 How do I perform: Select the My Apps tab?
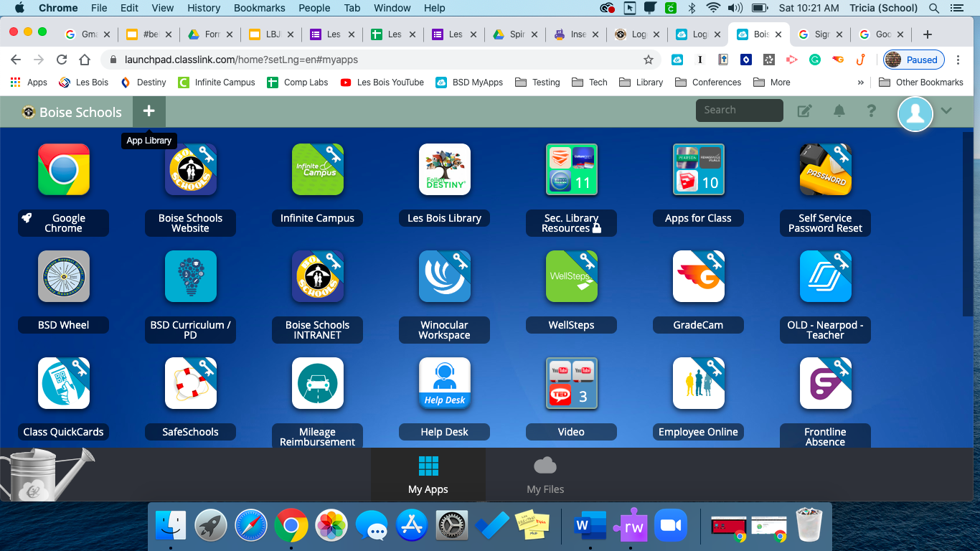pyautogui.click(x=428, y=475)
